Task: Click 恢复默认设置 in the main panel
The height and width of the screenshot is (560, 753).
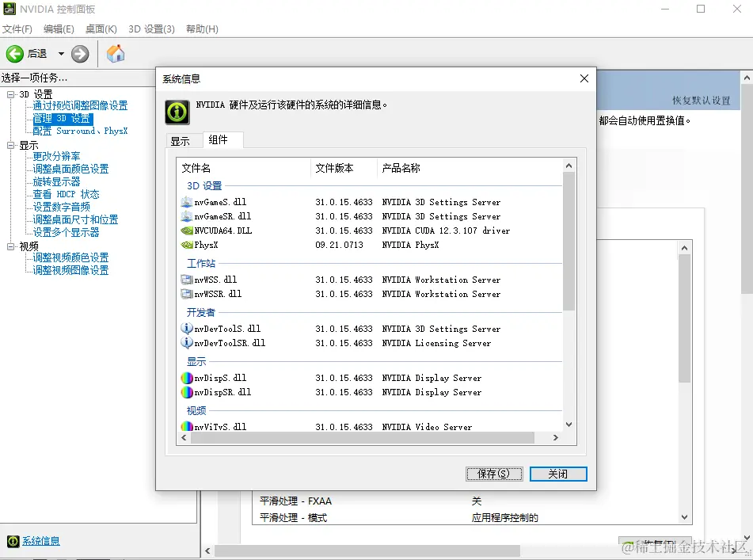Action: (701, 101)
